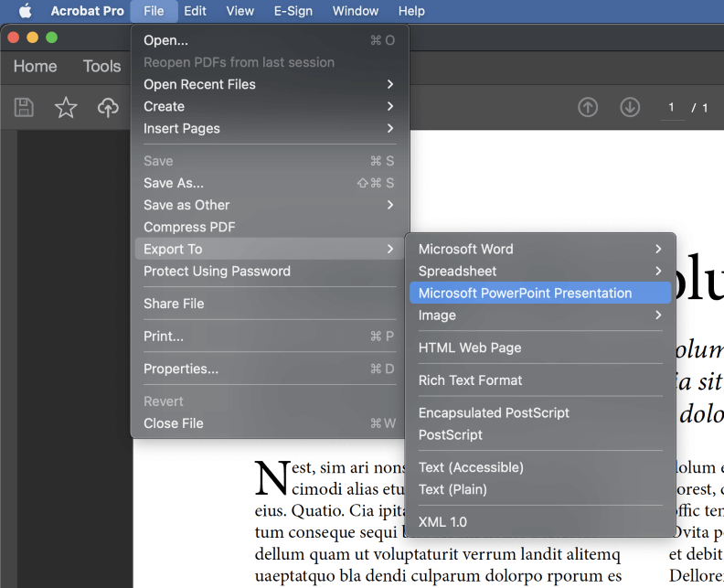Open the Apple menu
The width and height of the screenshot is (724, 588).
pyautogui.click(x=26, y=11)
